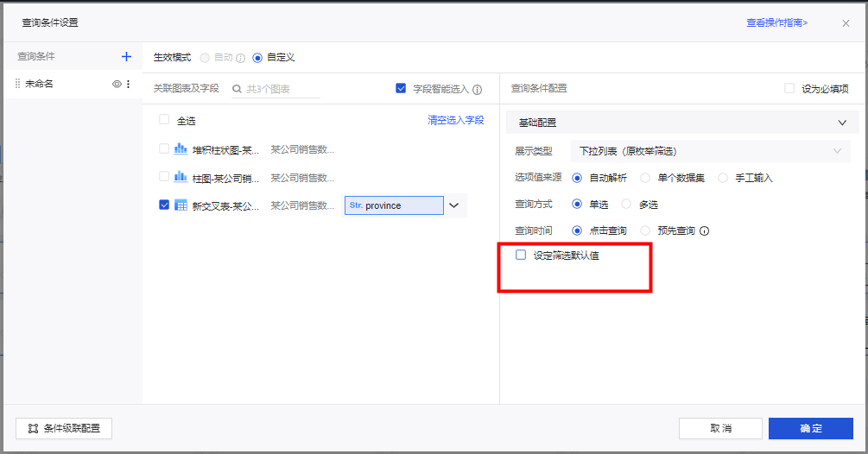Click the 堆积柱状图 chart icon
This screenshot has width=868, height=454.
181,149
